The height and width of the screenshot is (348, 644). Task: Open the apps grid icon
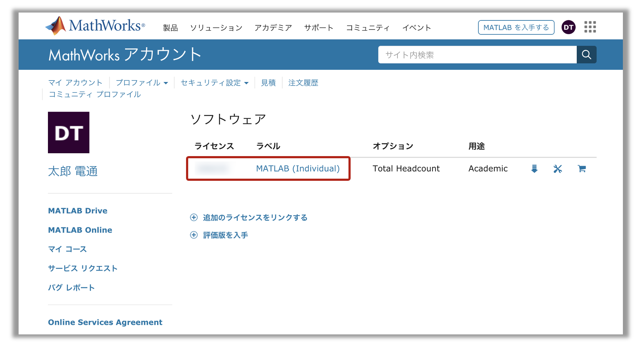[590, 27]
